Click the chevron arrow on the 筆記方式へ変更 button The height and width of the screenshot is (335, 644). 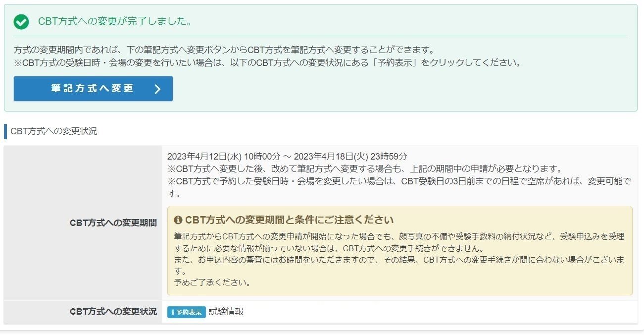157,89
